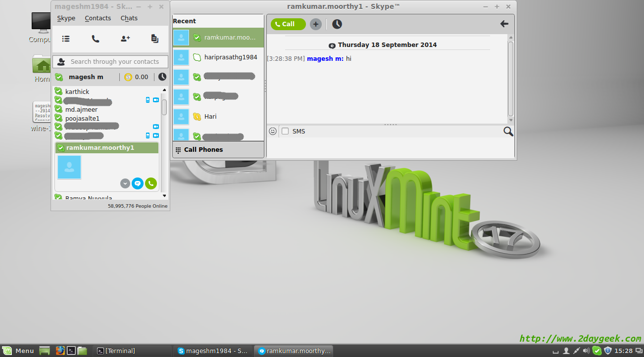
Task: Click the magnifier search icon in chat
Action: 508,131
